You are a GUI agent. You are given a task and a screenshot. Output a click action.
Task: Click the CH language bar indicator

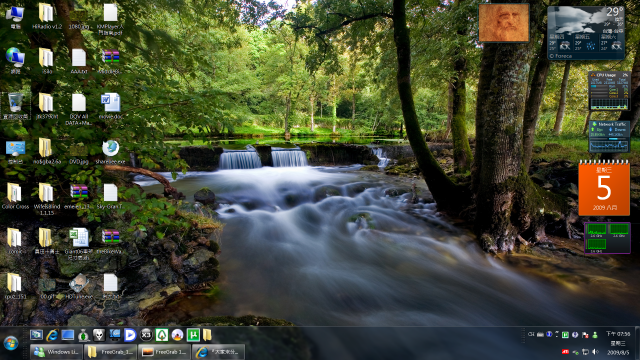(x=531, y=334)
